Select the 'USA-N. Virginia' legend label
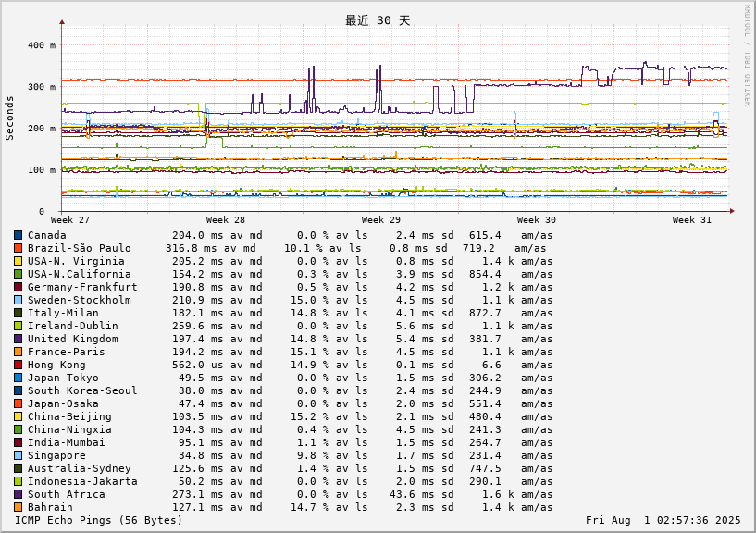756x533 pixels. [x=76, y=262]
